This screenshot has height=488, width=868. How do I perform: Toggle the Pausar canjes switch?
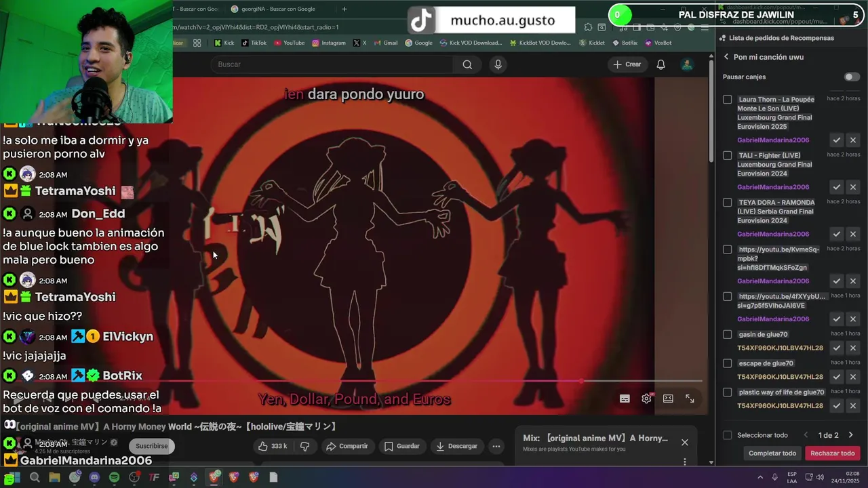click(x=852, y=77)
